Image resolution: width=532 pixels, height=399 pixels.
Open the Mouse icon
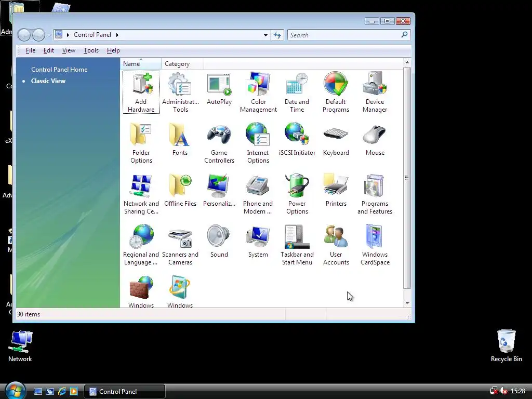[x=375, y=139]
